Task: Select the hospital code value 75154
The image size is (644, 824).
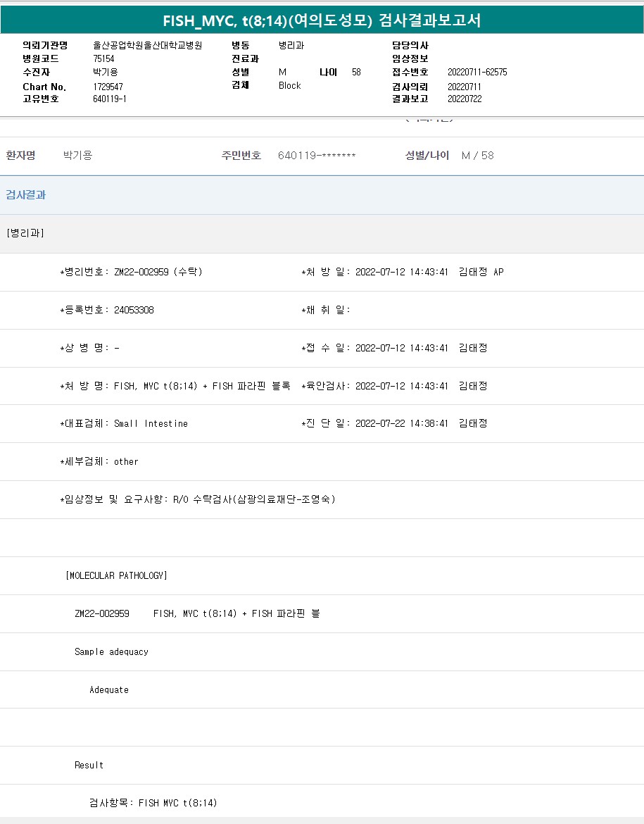Action: [103, 58]
